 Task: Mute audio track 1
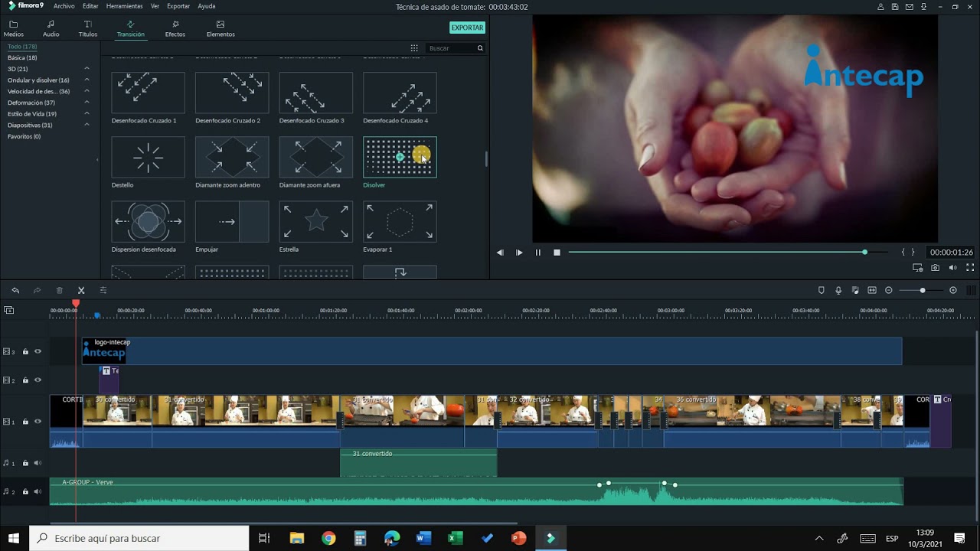point(38,463)
